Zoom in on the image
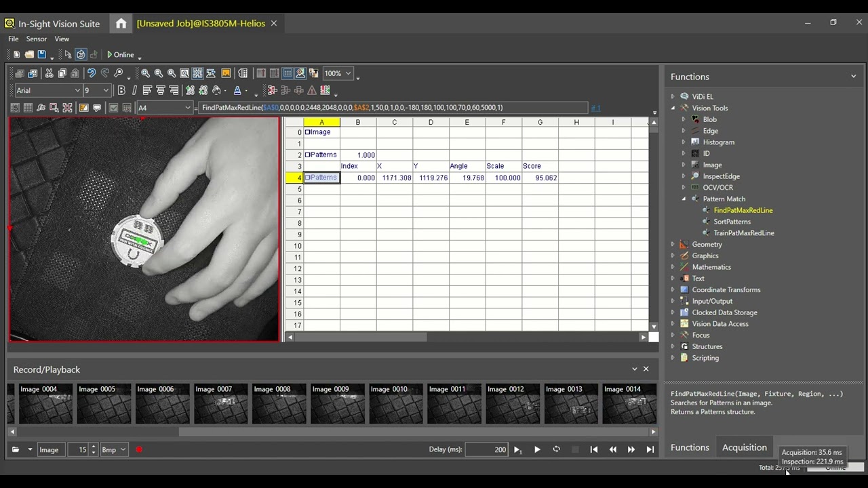The height and width of the screenshot is (488, 868). 145,73
